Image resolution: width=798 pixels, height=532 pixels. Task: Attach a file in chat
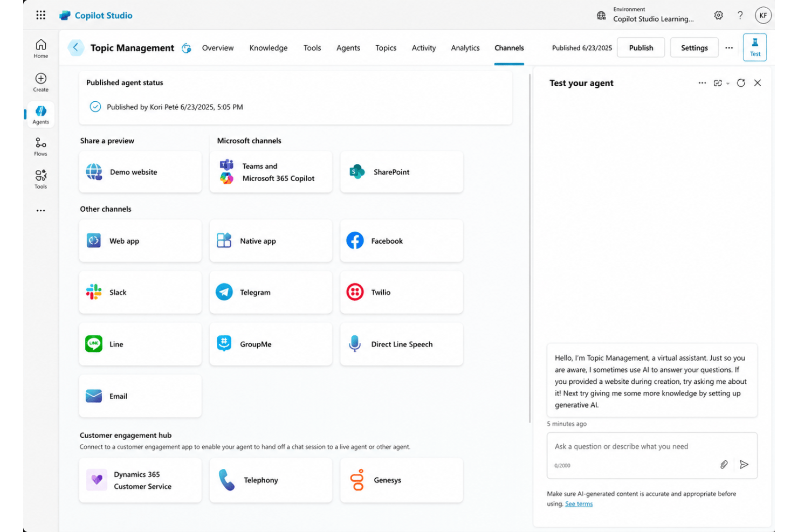[x=724, y=465]
